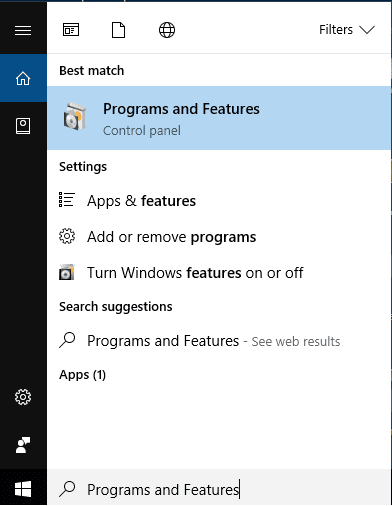Open the Windows Start button

tap(23, 489)
